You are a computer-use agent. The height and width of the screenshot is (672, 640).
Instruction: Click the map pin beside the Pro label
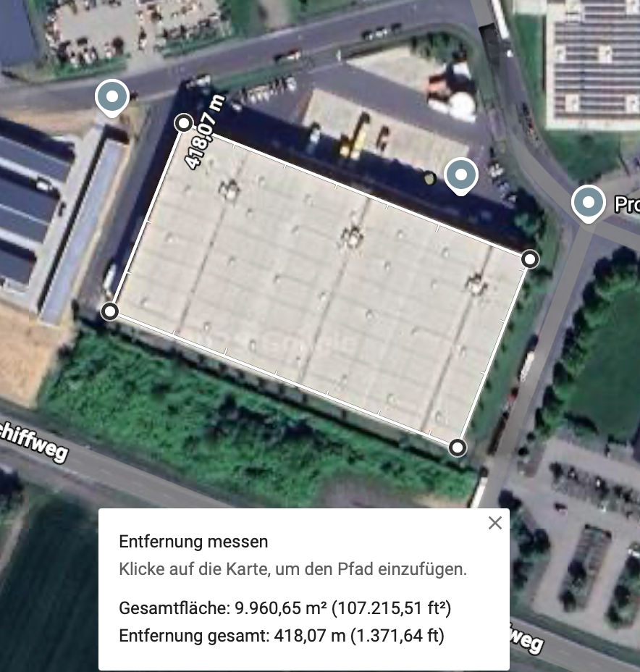click(588, 204)
